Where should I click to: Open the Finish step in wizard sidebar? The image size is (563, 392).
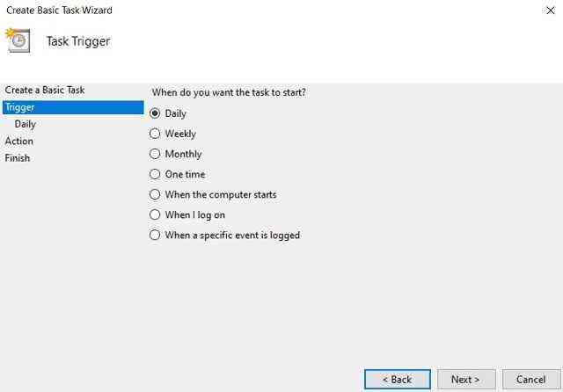pos(18,158)
